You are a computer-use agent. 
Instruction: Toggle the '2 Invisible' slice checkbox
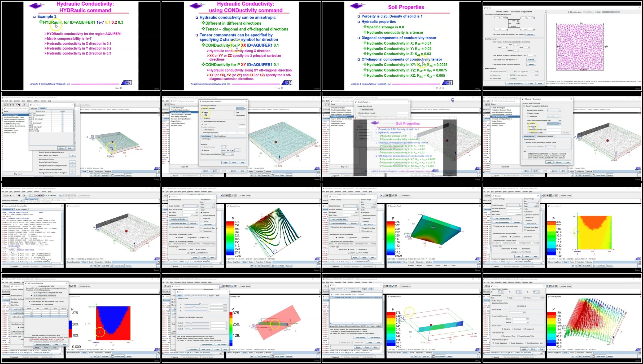pos(332,297)
